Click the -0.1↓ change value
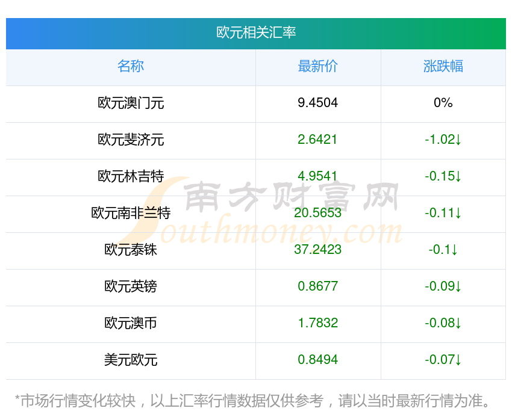Viewport: 512px width, 420px height. pos(443,250)
